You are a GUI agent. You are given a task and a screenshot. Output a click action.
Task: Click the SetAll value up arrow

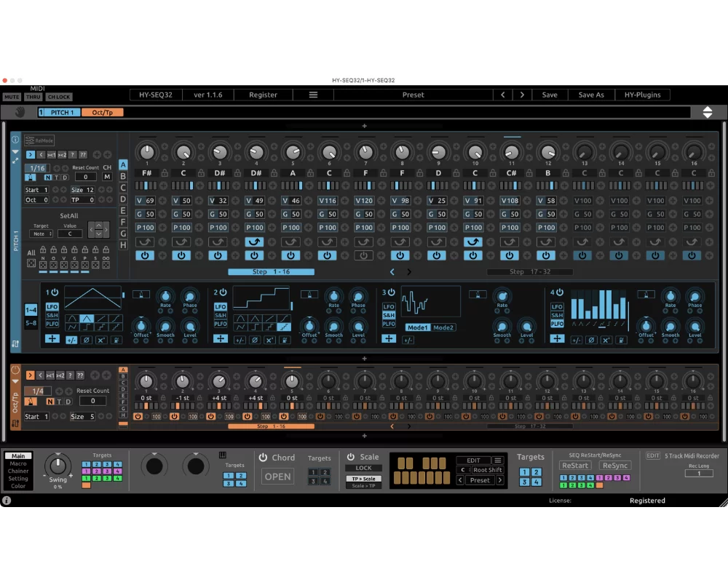98,226
